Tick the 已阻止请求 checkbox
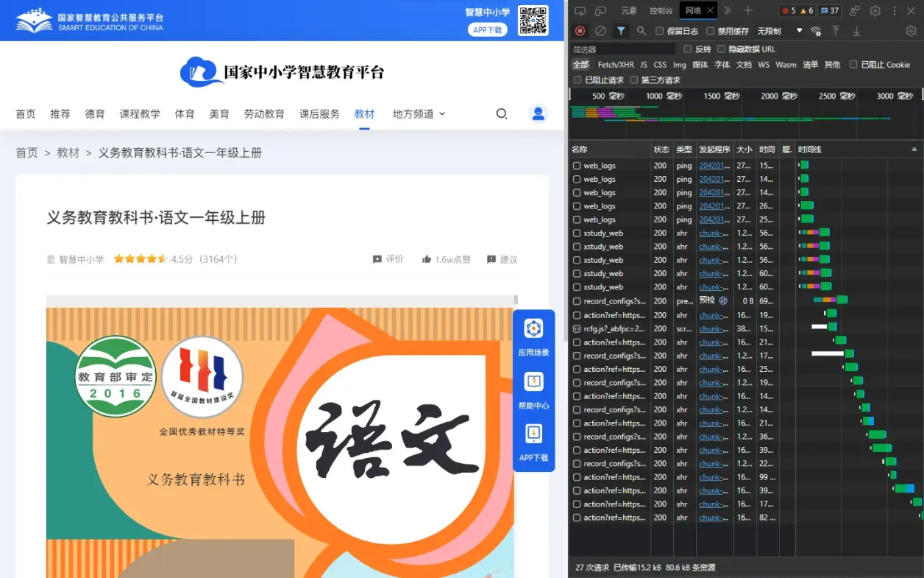 [x=578, y=80]
